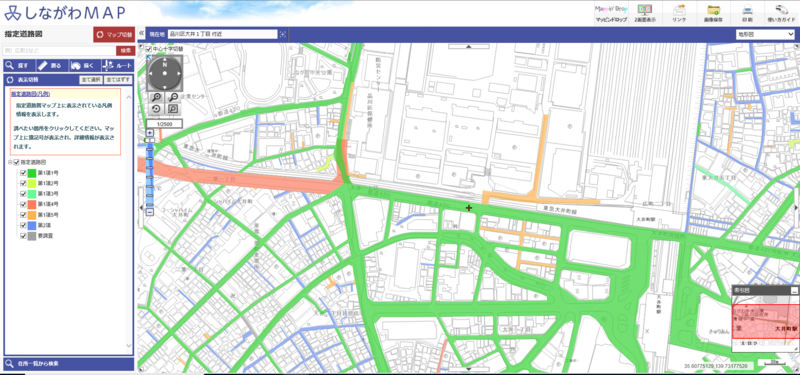Click the area-zoom magnifier icon
The height and width of the screenshot is (375, 800).
pyautogui.click(x=173, y=109)
